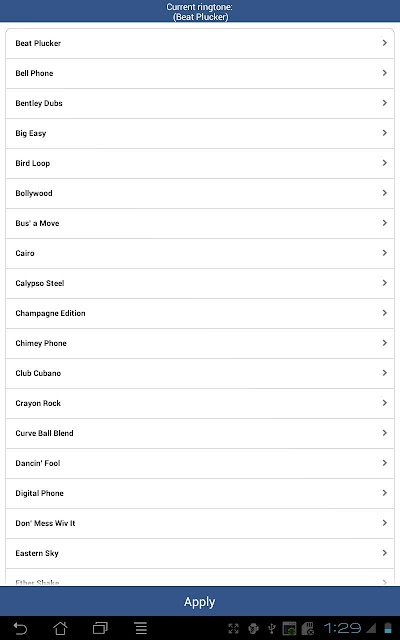The height and width of the screenshot is (640, 400).
Task: Tap the Android back navigation icon
Action: [x=20, y=628]
